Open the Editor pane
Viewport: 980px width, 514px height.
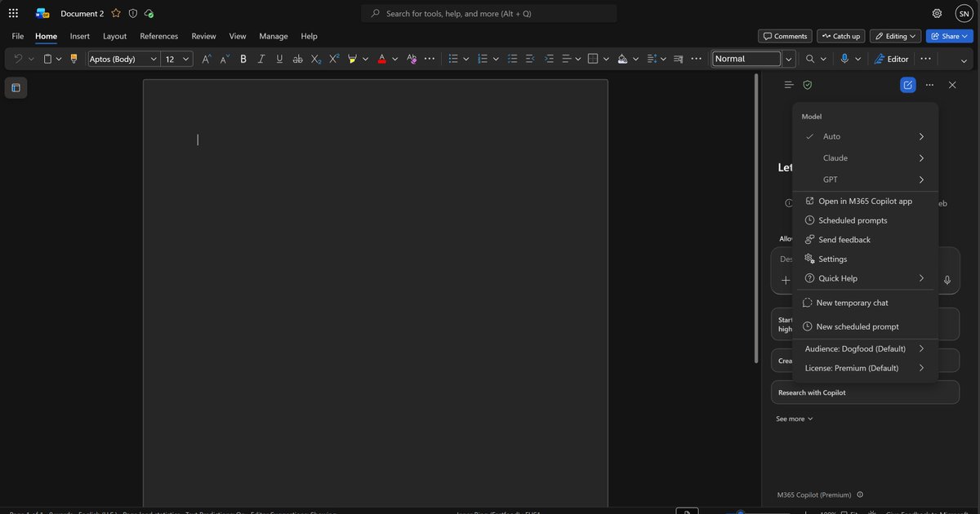click(891, 59)
